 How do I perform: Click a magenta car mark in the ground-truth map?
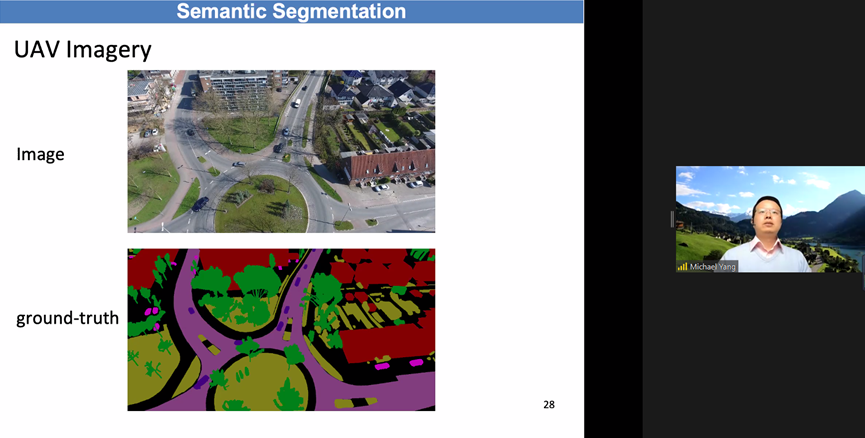[x=154, y=312]
